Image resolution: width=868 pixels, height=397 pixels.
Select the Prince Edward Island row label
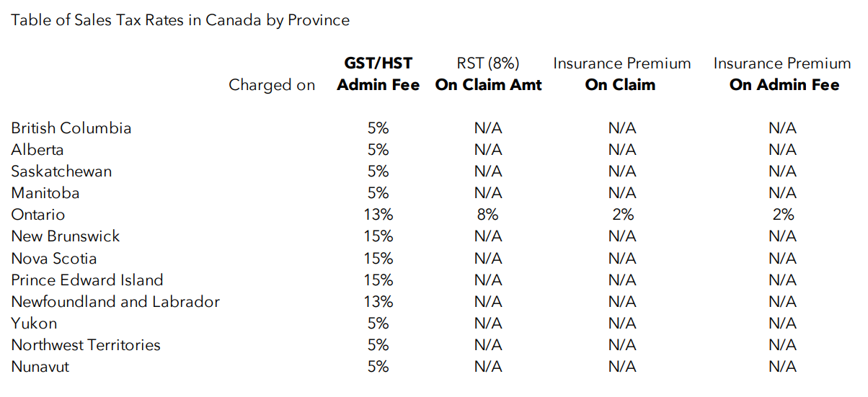pyautogui.click(x=87, y=280)
